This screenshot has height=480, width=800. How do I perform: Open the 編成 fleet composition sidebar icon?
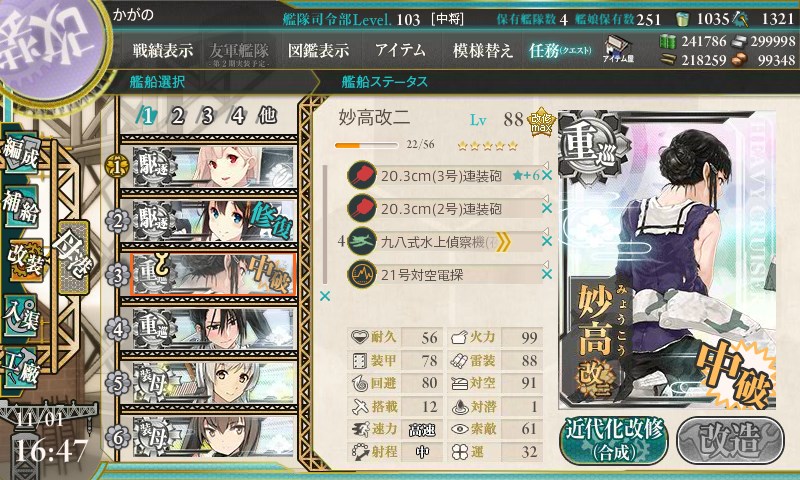[x=20, y=152]
